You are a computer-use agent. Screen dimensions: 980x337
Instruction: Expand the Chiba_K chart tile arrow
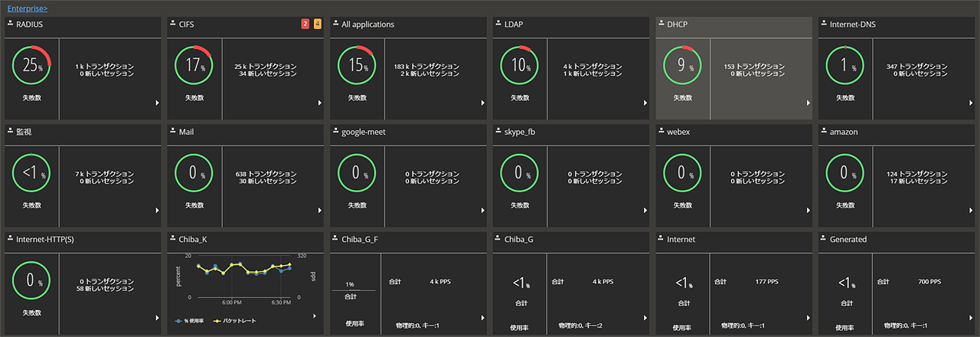(315, 316)
